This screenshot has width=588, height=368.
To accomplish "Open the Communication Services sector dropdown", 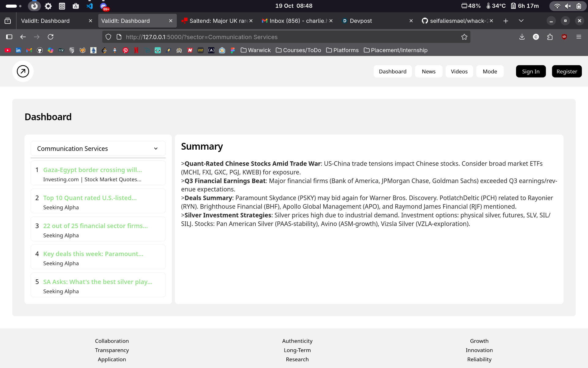I will pyautogui.click(x=98, y=149).
